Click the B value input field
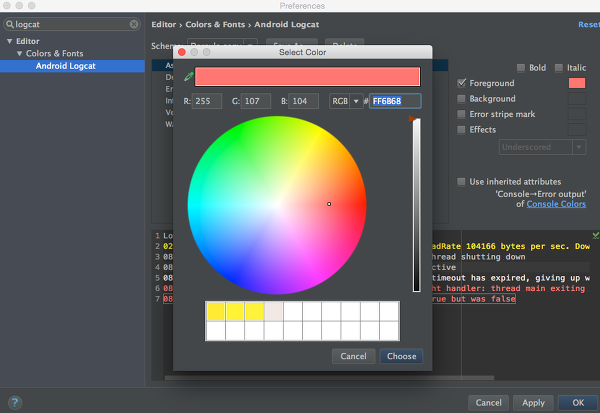This screenshot has height=413, width=600. point(303,101)
